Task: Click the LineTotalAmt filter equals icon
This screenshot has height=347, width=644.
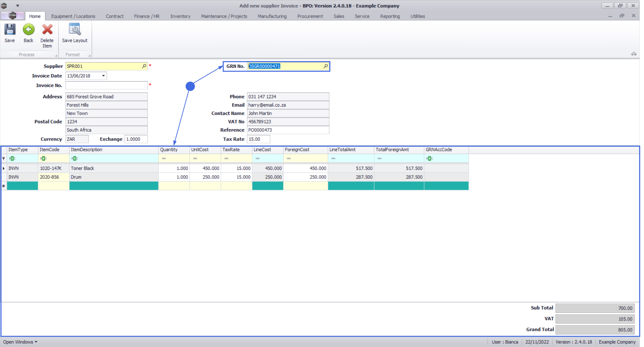Action: [333, 159]
